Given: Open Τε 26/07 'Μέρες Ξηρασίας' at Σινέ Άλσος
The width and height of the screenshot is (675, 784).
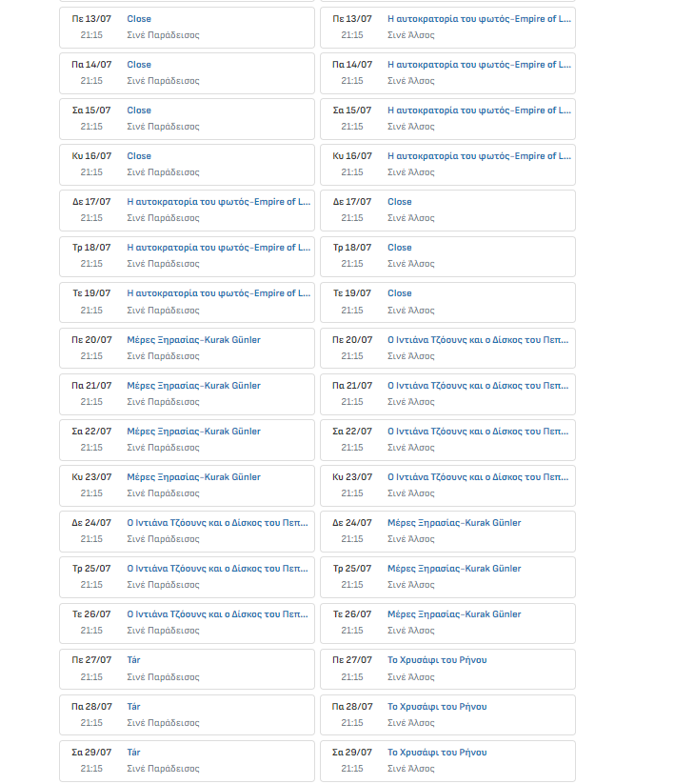Looking at the screenshot, I should [454, 614].
